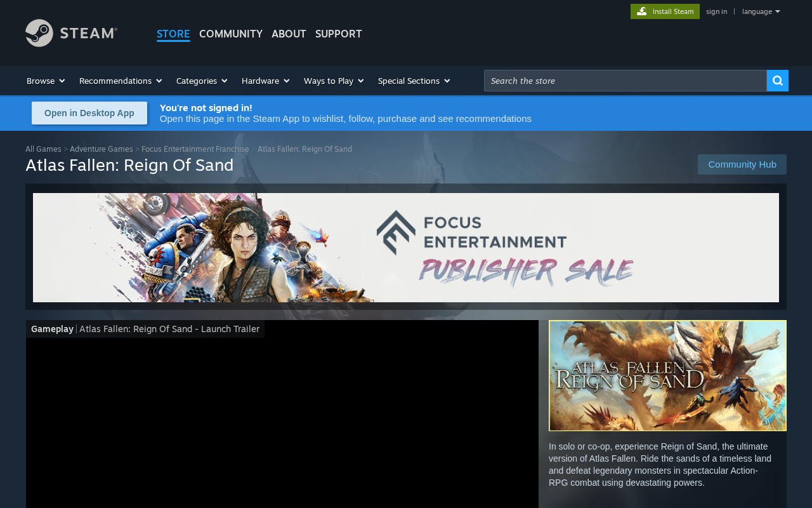Click the game description paragraph

660,464
